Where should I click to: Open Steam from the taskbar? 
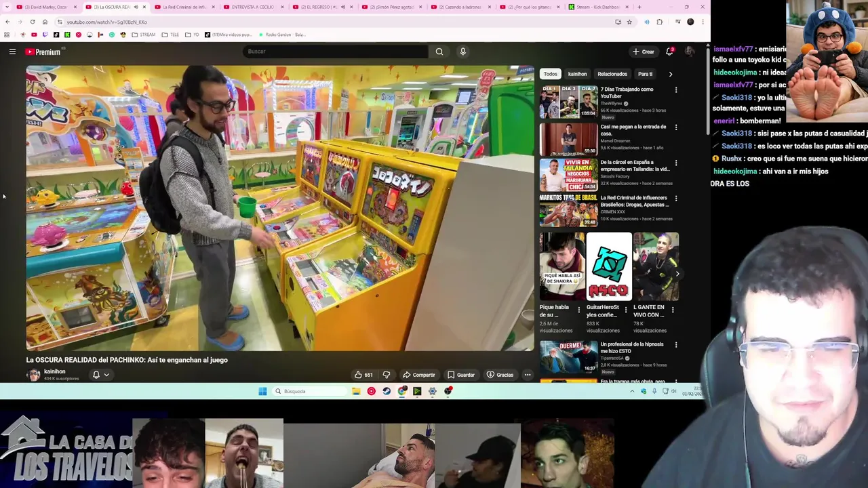387,391
